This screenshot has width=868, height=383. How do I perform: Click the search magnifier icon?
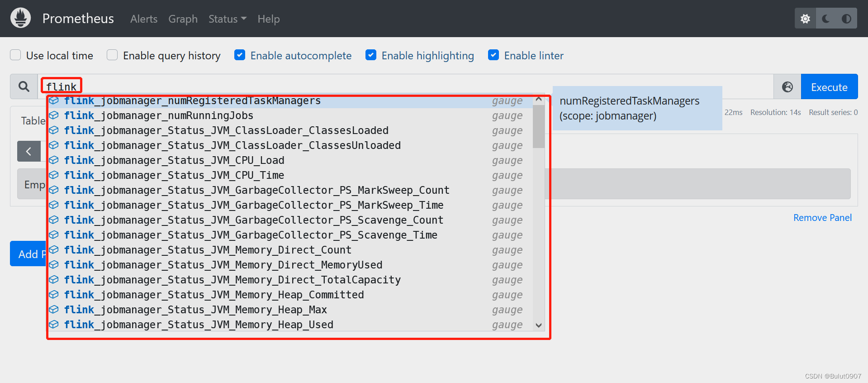24,86
